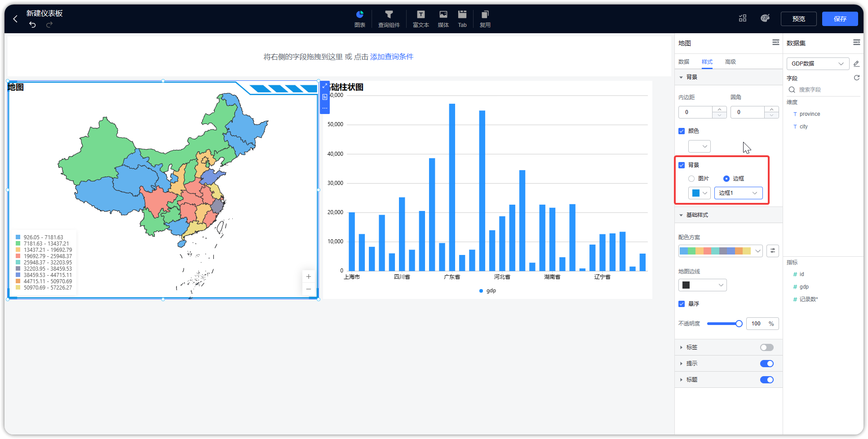Click the search icon in 搜索字段

792,90
